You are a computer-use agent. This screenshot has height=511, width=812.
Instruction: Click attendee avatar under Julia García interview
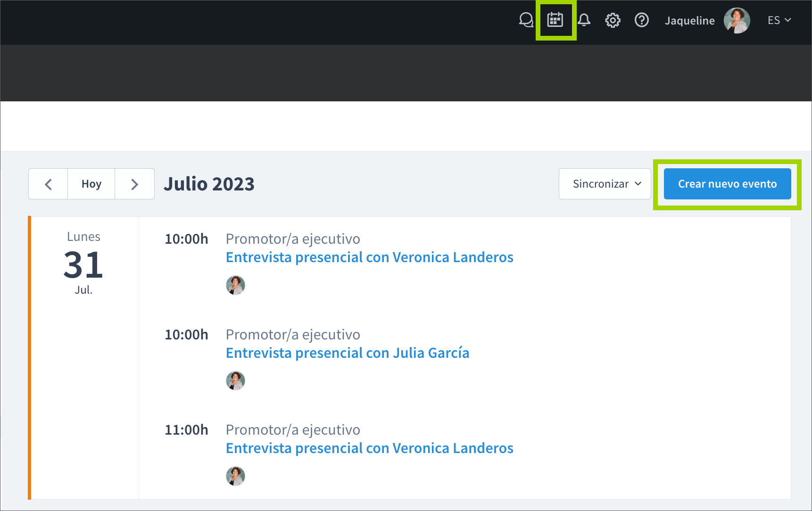point(235,381)
